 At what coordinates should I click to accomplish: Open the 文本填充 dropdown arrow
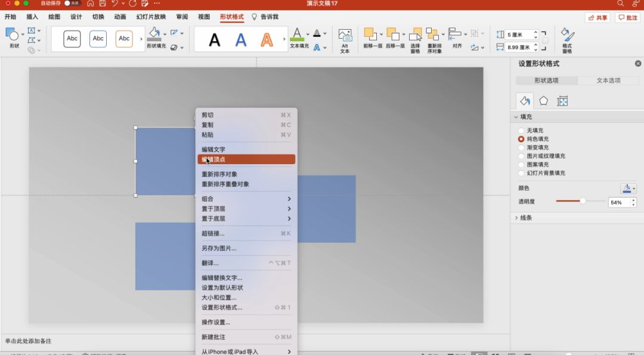pos(308,34)
